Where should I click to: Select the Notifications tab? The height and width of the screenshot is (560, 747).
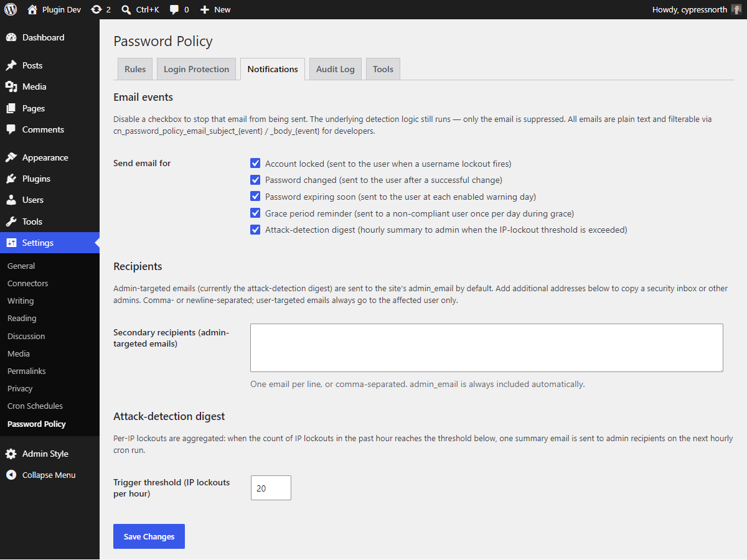point(273,69)
